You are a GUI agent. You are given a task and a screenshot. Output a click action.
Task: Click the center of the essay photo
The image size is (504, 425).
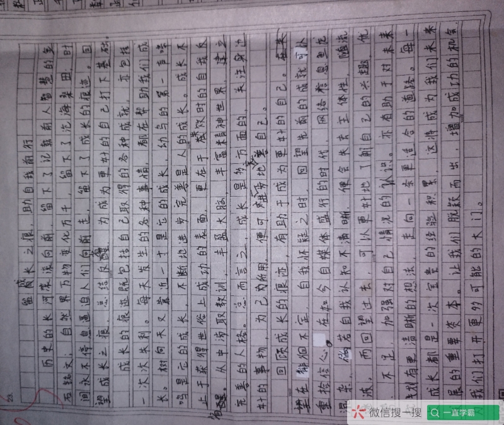tap(252, 212)
